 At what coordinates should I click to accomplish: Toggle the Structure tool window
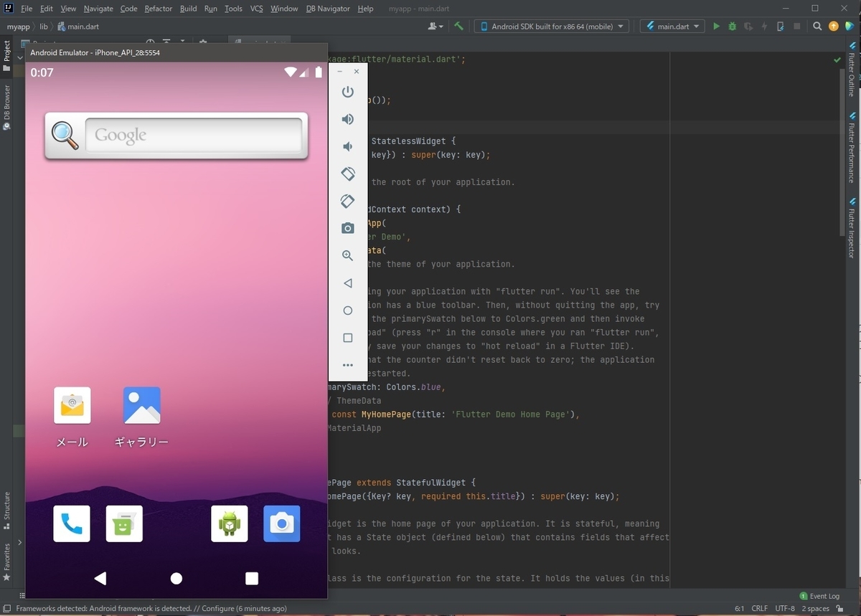6,510
